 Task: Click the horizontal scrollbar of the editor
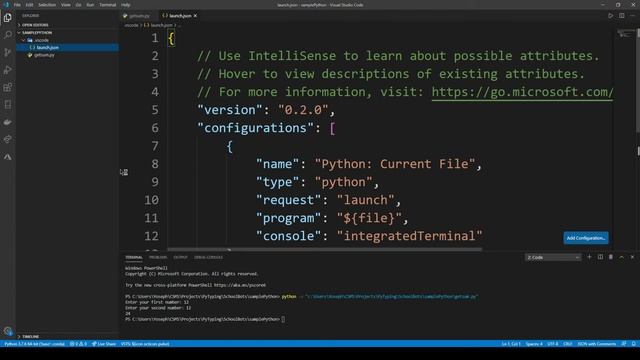324,249
